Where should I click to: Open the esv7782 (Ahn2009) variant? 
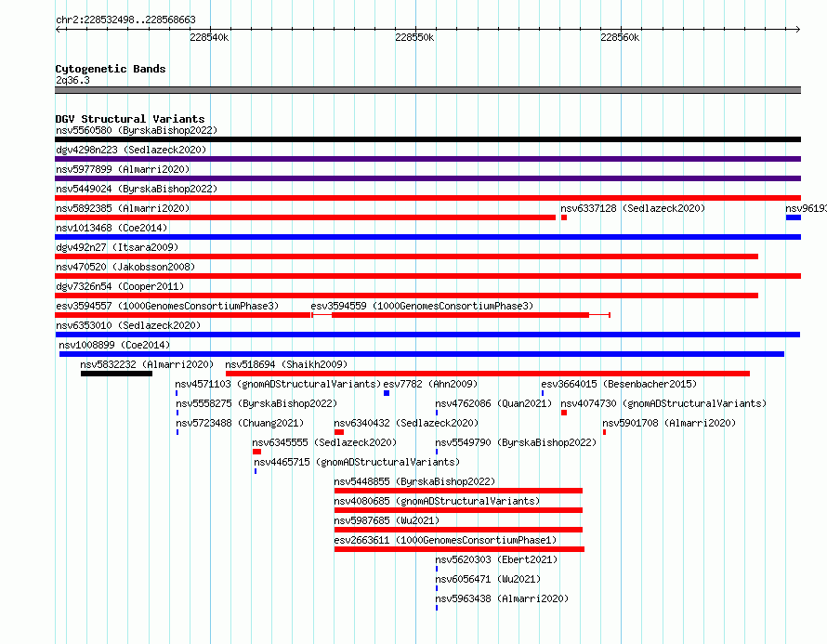pyautogui.click(x=430, y=384)
